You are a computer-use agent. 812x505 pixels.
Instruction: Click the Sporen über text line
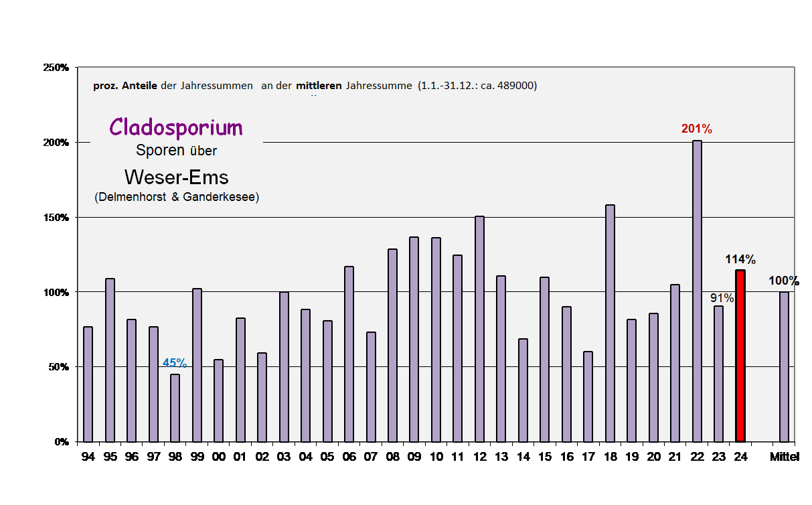176,151
